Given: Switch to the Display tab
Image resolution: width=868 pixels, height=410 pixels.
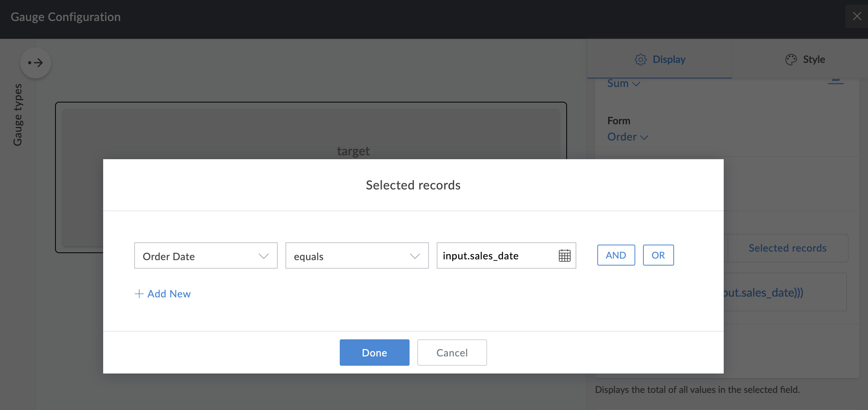Looking at the screenshot, I should point(660,59).
